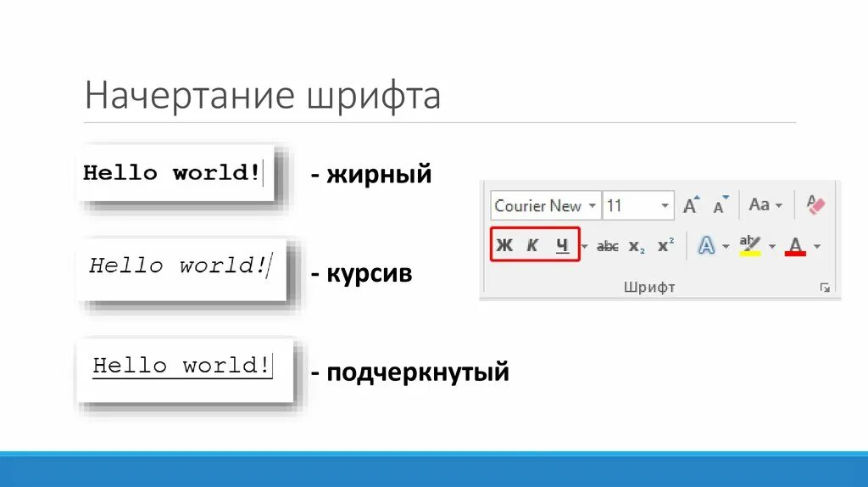Clear all formatting eraser icon
This screenshot has height=487, width=868.
click(816, 204)
